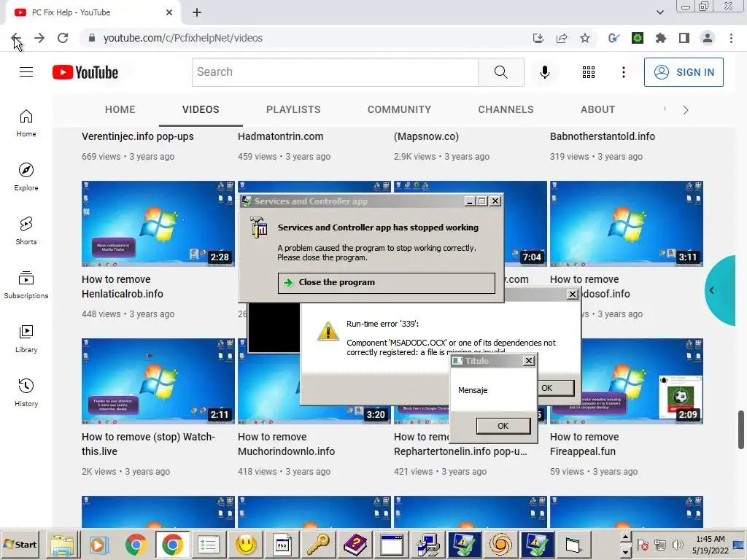Click the YouTube logo
747x560 pixels.
pos(85,72)
